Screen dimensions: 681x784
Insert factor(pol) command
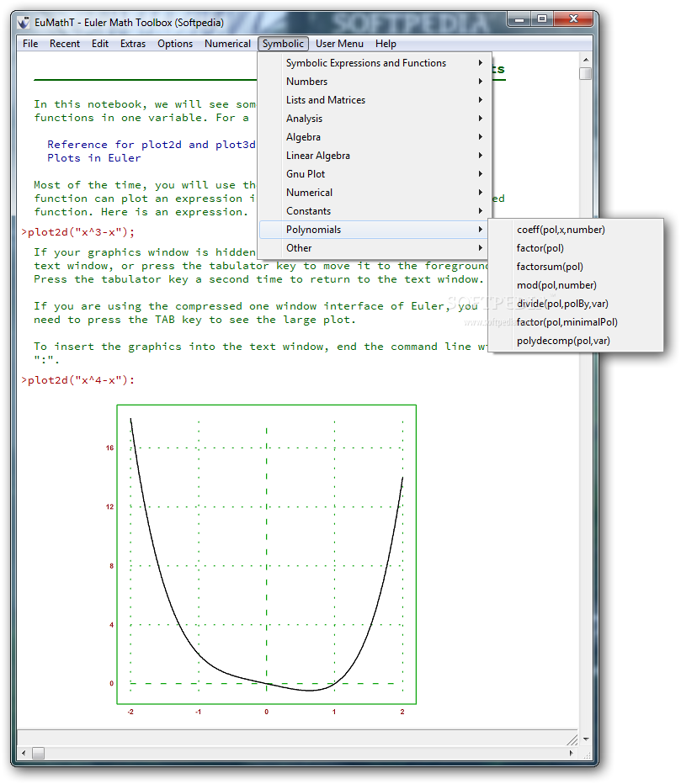(x=576, y=248)
